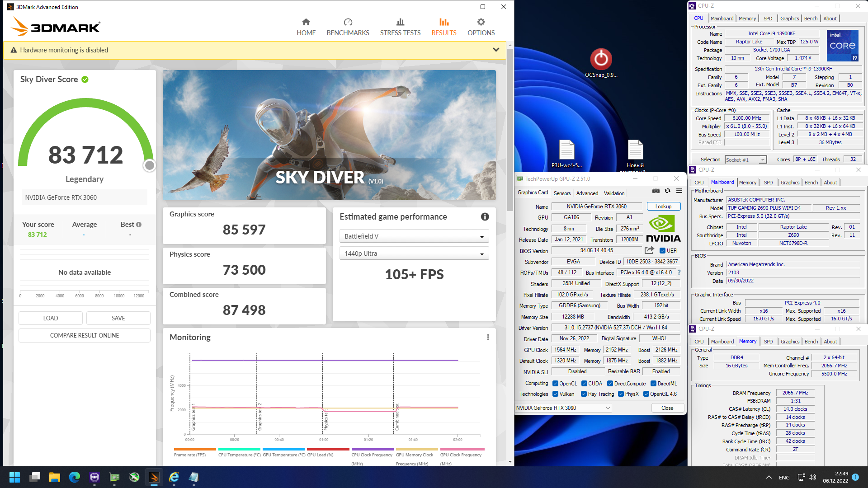Toggle the UEFI checkbox in GPU-Z

tap(662, 251)
